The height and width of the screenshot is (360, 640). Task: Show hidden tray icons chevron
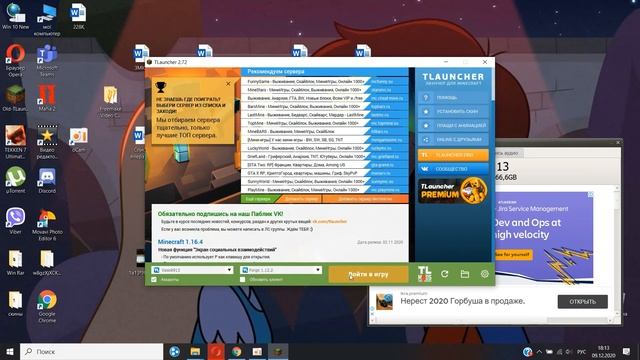539,351
